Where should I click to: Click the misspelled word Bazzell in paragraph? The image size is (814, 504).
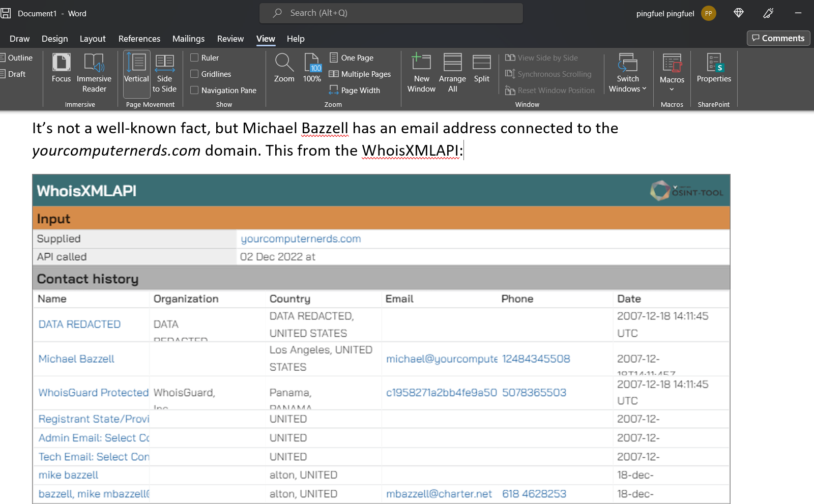coord(325,128)
